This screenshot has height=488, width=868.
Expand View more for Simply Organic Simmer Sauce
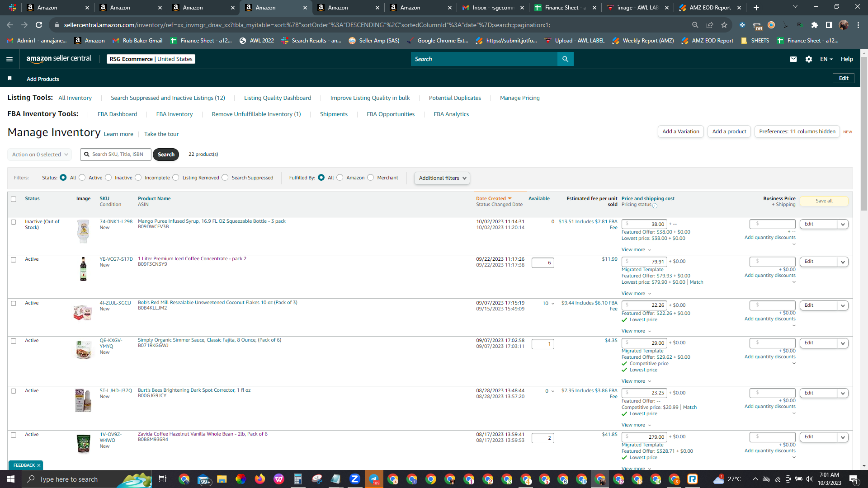[x=636, y=381]
